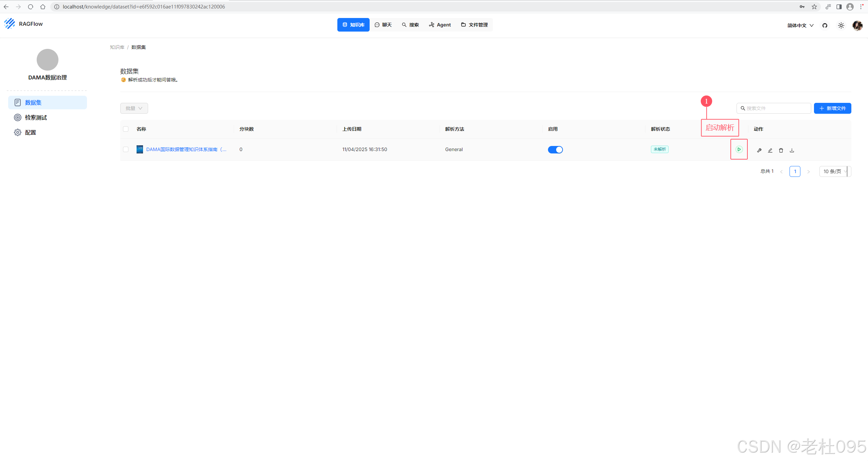Check the select-all checkbox in the table header
The height and width of the screenshot is (461, 868).
point(126,129)
